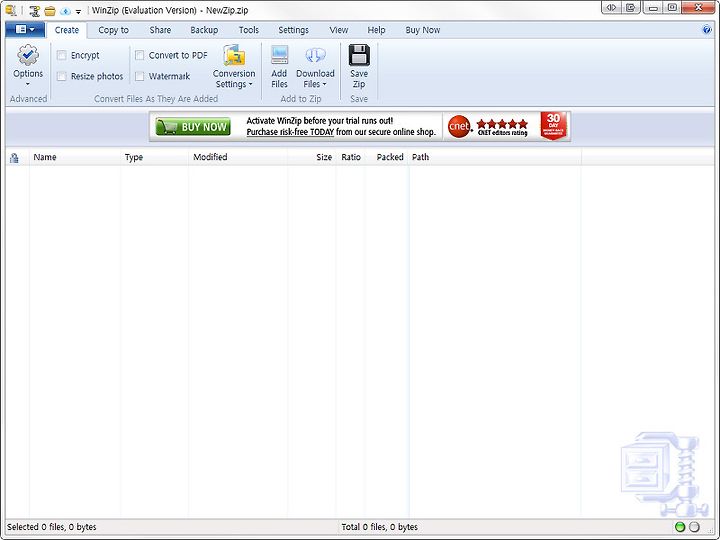Image resolution: width=720 pixels, height=540 pixels.
Task: Sort by the Size column header
Action: [x=312, y=157]
